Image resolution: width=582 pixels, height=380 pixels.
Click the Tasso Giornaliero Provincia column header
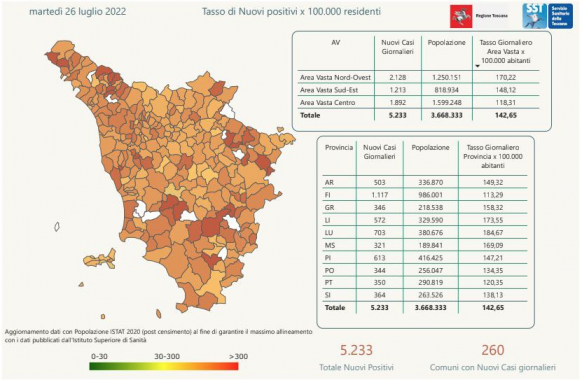pyautogui.click(x=493, y=157)
